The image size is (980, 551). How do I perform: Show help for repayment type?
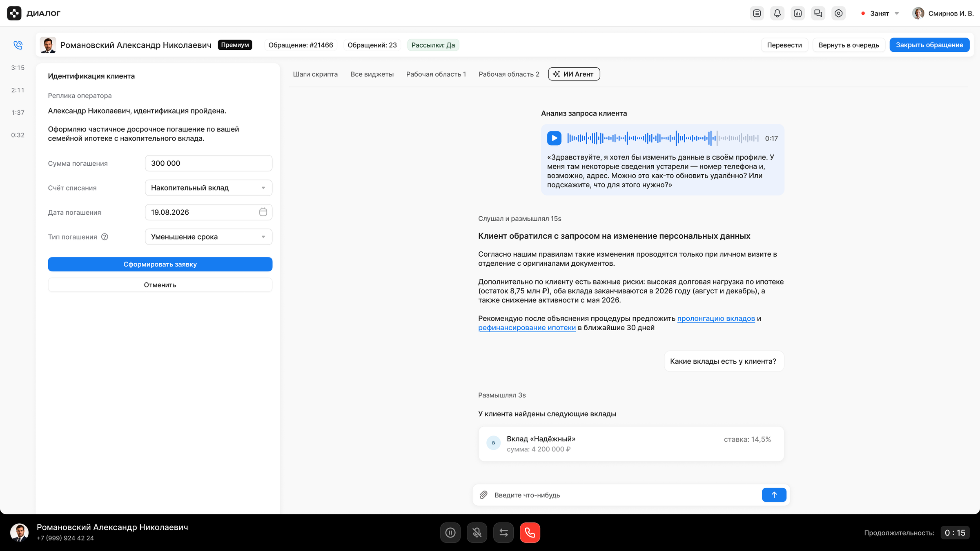pyautogui.click(x=105, y=237)
